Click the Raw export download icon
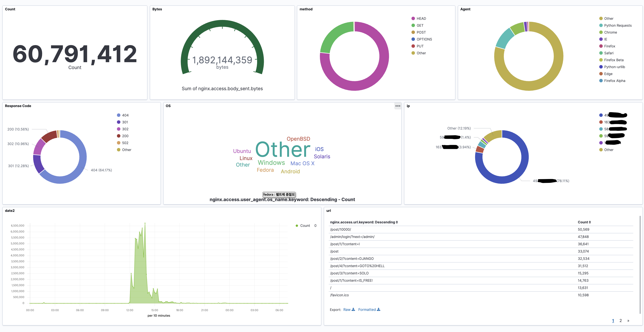Screen dimensions: 644x332 pyautogui.click(x=353, y=310)
